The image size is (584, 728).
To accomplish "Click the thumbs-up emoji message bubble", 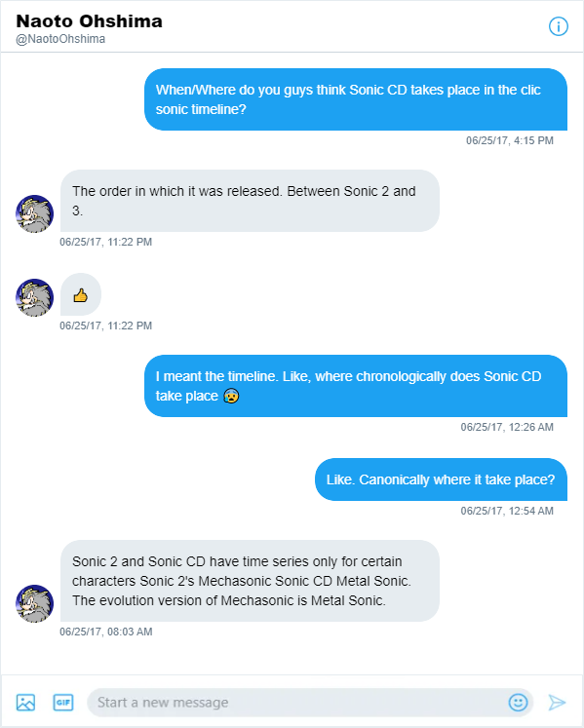I will [81, 294].
